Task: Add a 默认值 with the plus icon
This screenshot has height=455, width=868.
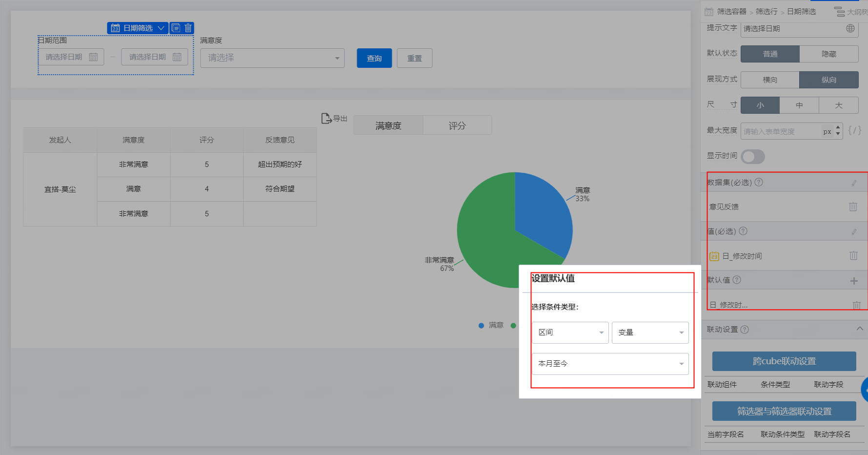Action: click(x=854, y=281)
